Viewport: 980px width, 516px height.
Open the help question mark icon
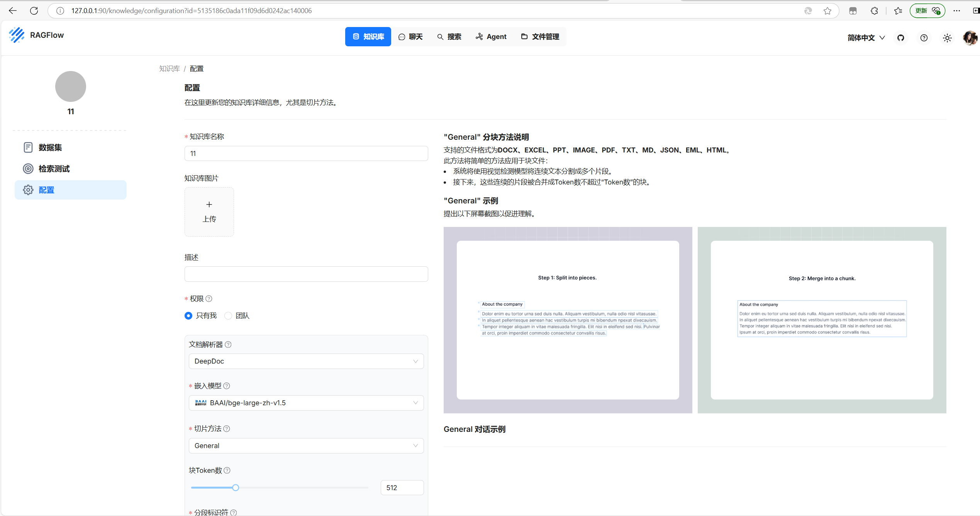tap(924, 38)
